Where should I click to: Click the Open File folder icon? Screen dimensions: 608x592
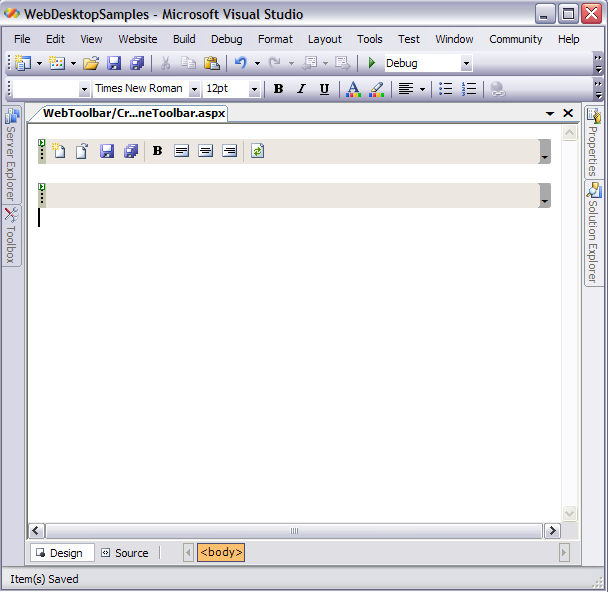(91, 63)
